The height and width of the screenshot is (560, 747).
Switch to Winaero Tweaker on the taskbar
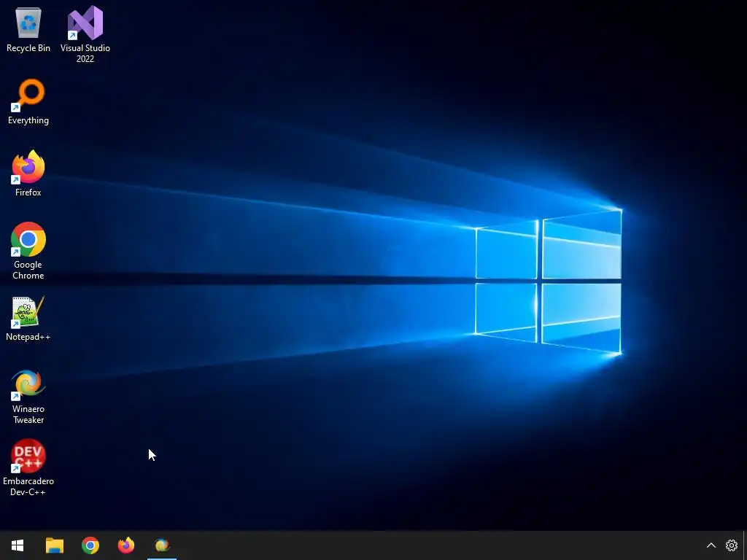click(162, 545)
